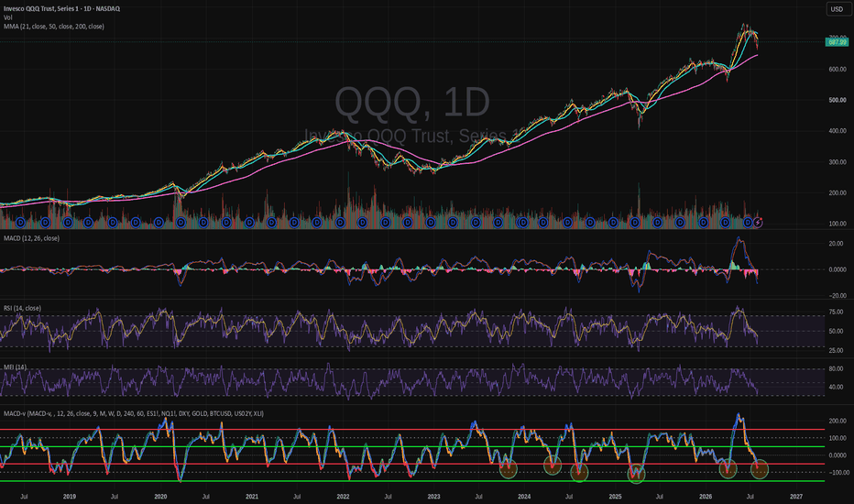Click the 600.00 price axis label
Viewport: 854px width, 504px height.
(x=838, y=70)
